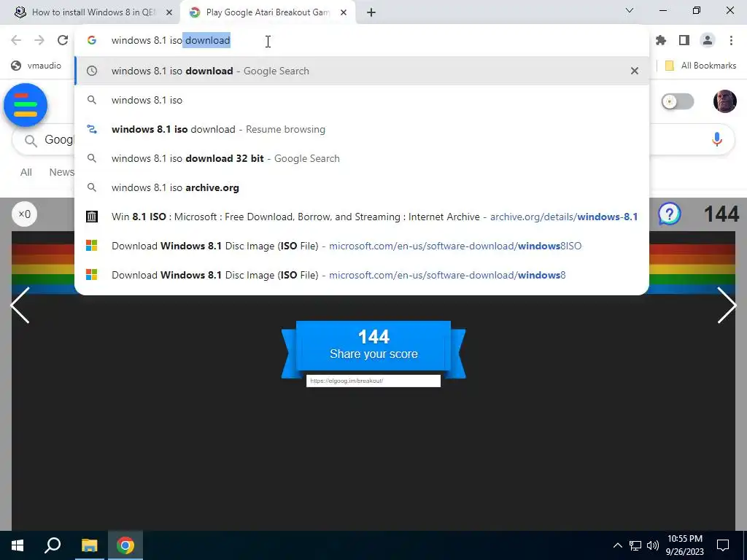The height and width of the screenshot is (560, 747).
Task: Click the user avatar photo on page
Action: [x=724, y=101]
